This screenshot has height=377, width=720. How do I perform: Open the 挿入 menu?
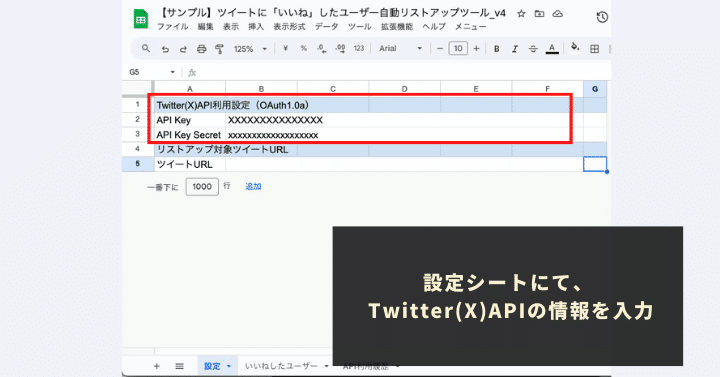tap(256, 27)
